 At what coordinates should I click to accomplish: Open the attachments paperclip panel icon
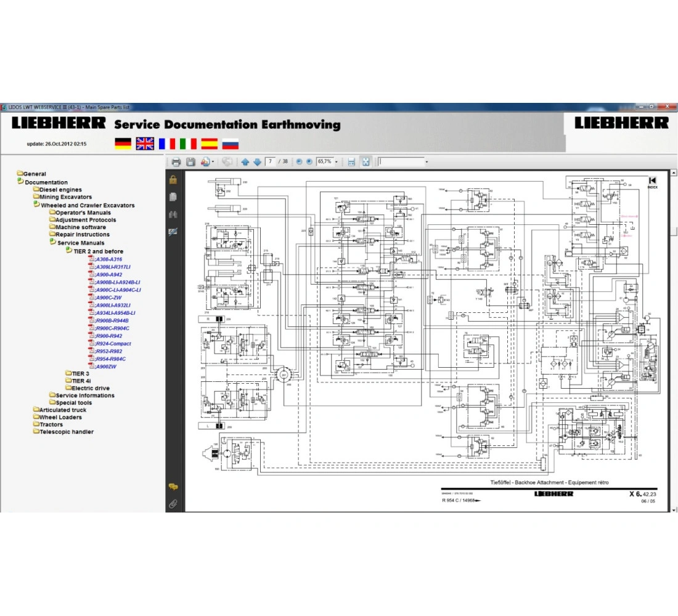click(x=173, y=504)
